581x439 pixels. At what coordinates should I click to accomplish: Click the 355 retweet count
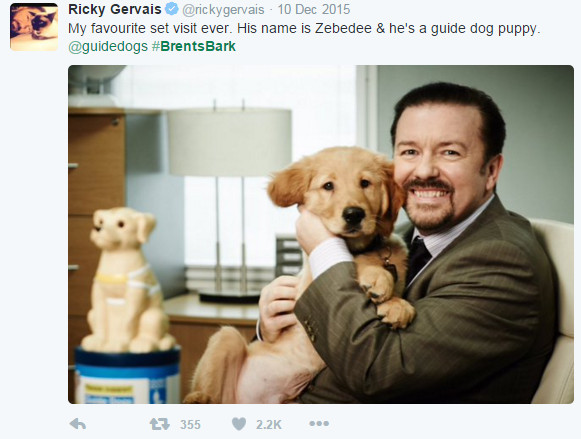190,424
